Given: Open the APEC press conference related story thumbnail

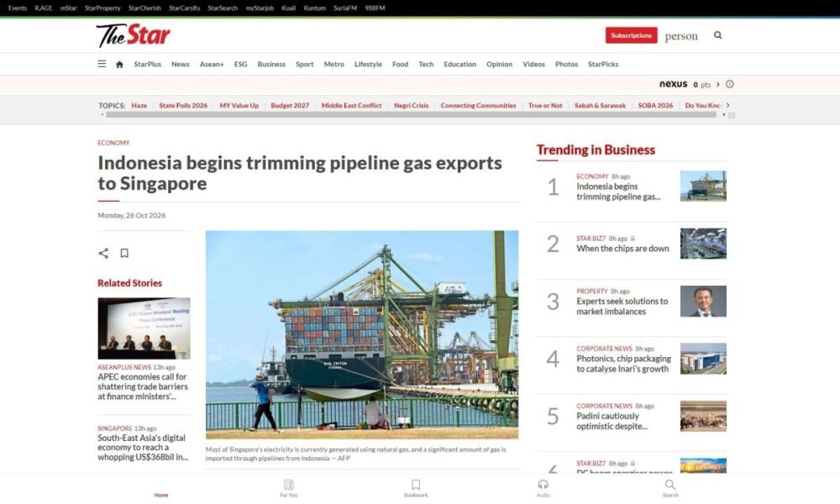Looking at the screenshot, I should click(x=144, y=328).
